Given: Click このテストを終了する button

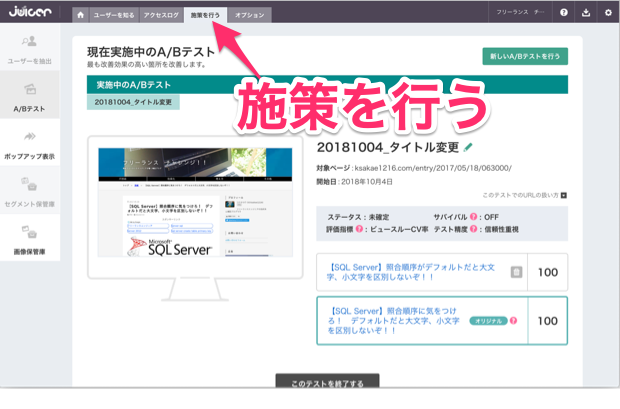Looking at the screenshot, I should [327, 381].
